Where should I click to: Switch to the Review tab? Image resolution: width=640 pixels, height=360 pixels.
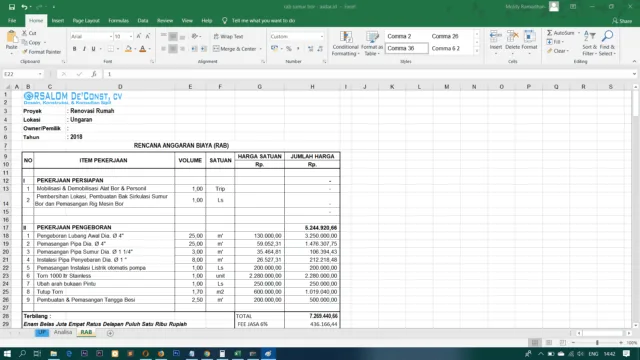[x=165, y=20]
